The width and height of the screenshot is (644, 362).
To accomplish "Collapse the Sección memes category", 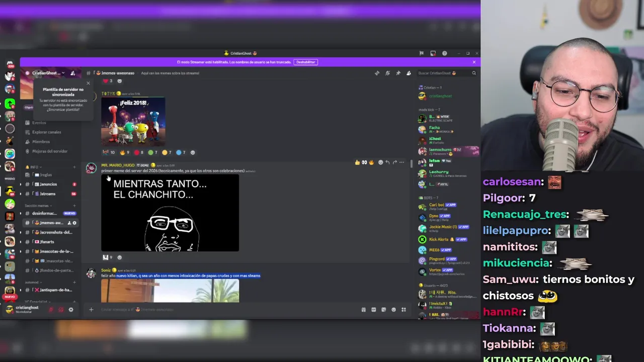I will coord(37,206).
